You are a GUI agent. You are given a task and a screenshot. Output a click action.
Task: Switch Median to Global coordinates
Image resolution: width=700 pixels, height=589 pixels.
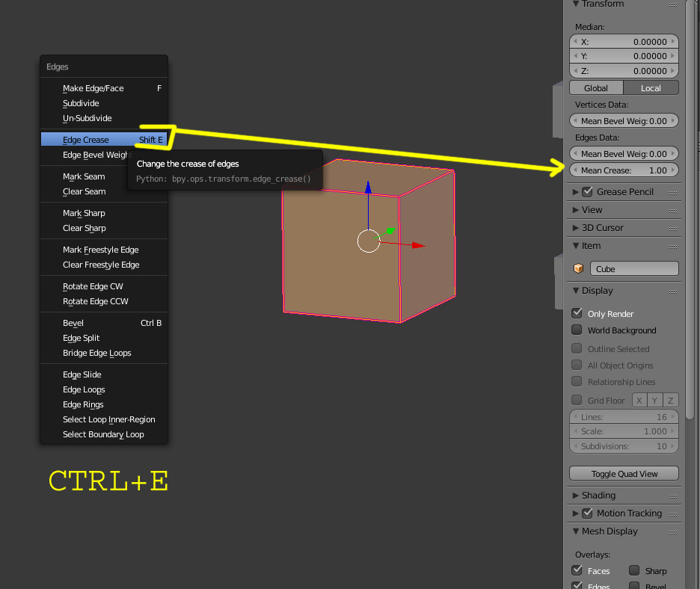pos(596,88)
